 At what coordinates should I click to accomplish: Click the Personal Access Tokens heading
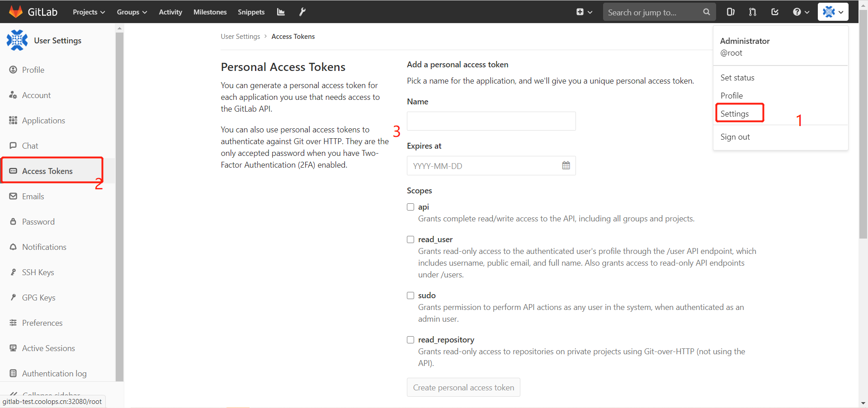[283, 67]
